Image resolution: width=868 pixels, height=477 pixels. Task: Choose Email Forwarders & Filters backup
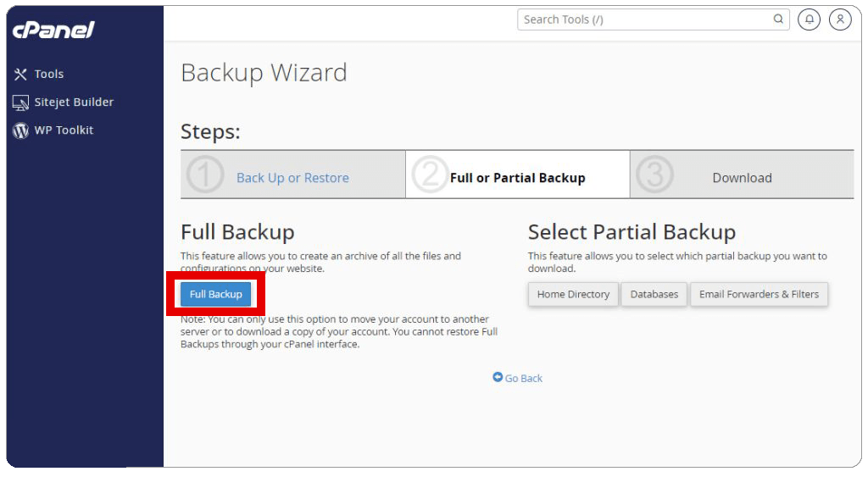(x=759, y=294)
